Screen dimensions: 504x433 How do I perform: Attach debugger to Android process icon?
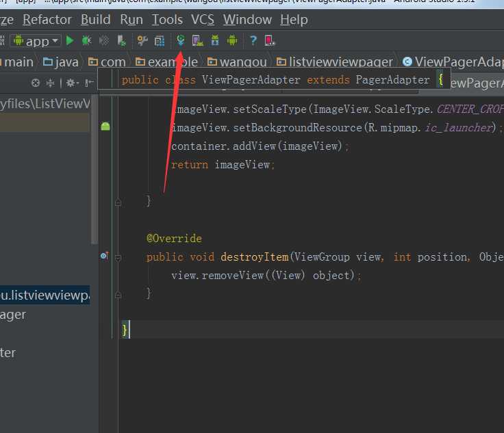[121, 41]
